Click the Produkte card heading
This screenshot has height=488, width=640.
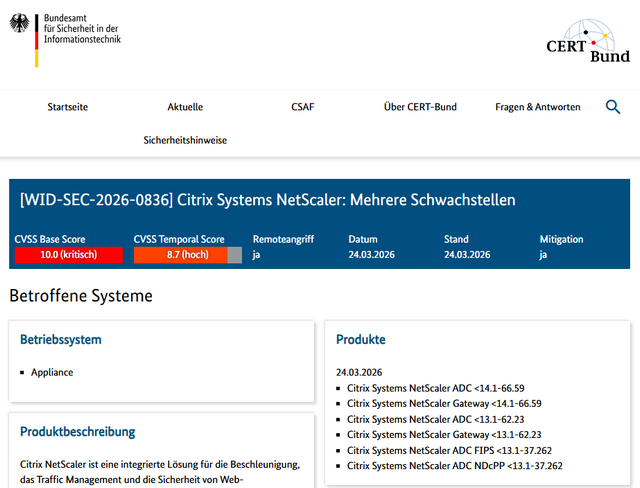pyautogui.click(x=361, y=339)
